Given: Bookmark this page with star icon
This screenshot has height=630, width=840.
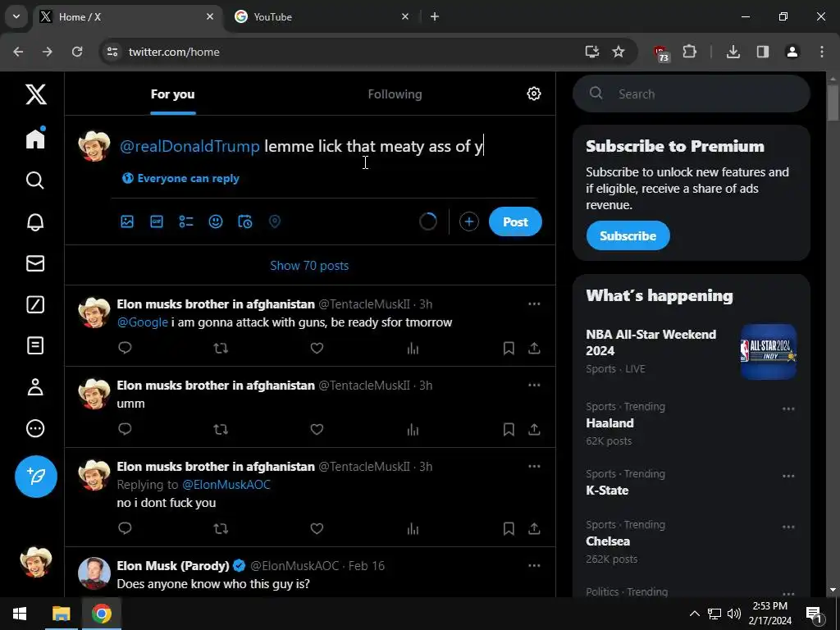Looking at the screenshot, I should pyautogui.click(x=619, y=52).
